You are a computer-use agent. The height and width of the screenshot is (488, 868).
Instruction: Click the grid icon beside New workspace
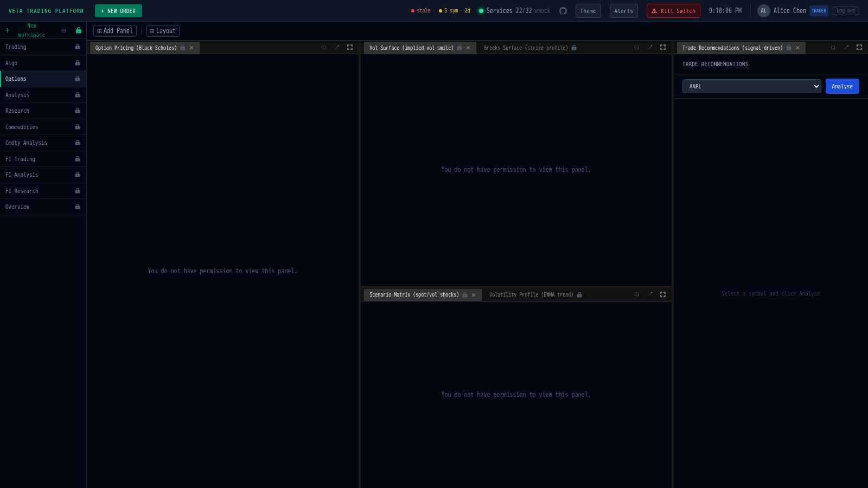pos(63,30)
